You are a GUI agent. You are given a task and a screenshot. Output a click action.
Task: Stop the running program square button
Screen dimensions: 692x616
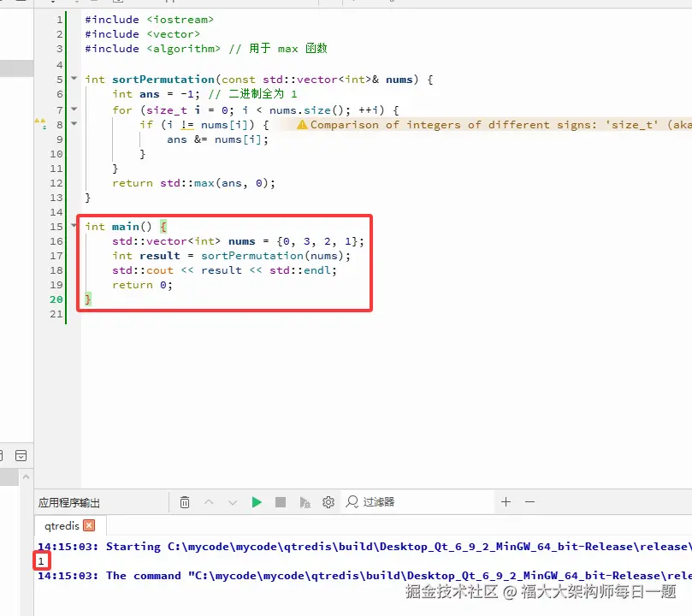click(281, 502)
